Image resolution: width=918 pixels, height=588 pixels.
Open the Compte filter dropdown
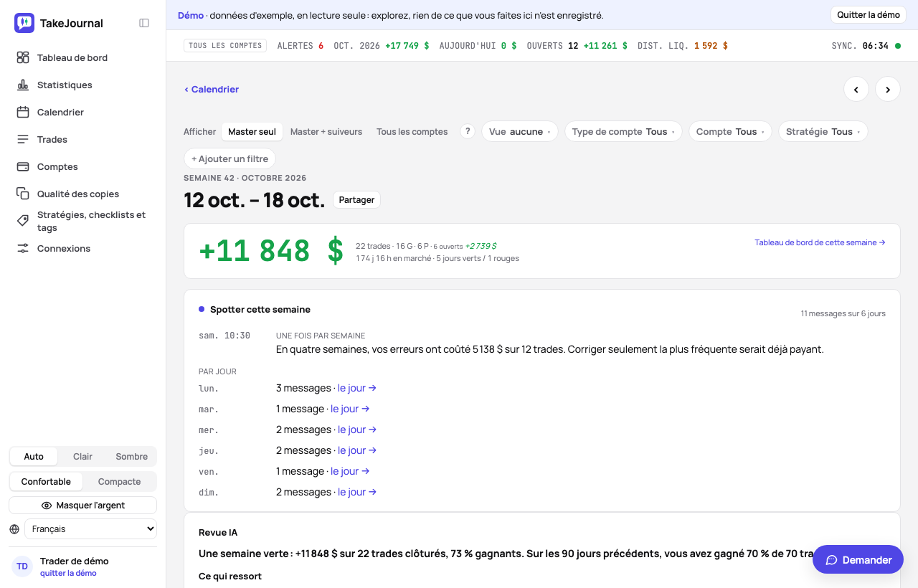(730, 132)
